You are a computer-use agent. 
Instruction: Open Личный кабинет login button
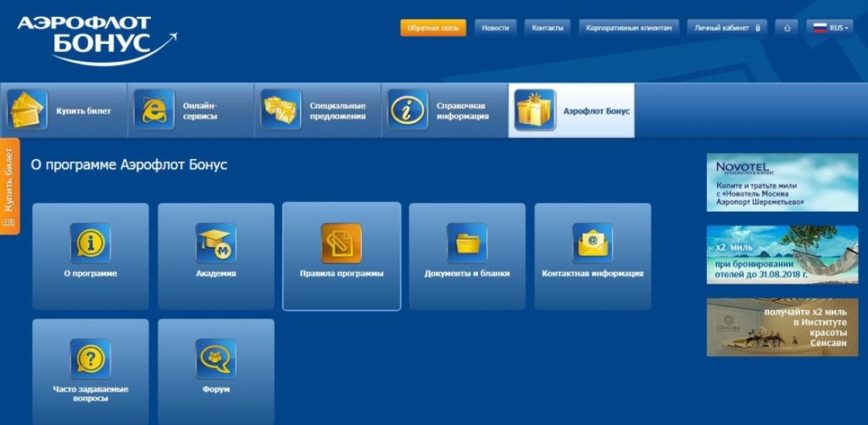[726, 28]
